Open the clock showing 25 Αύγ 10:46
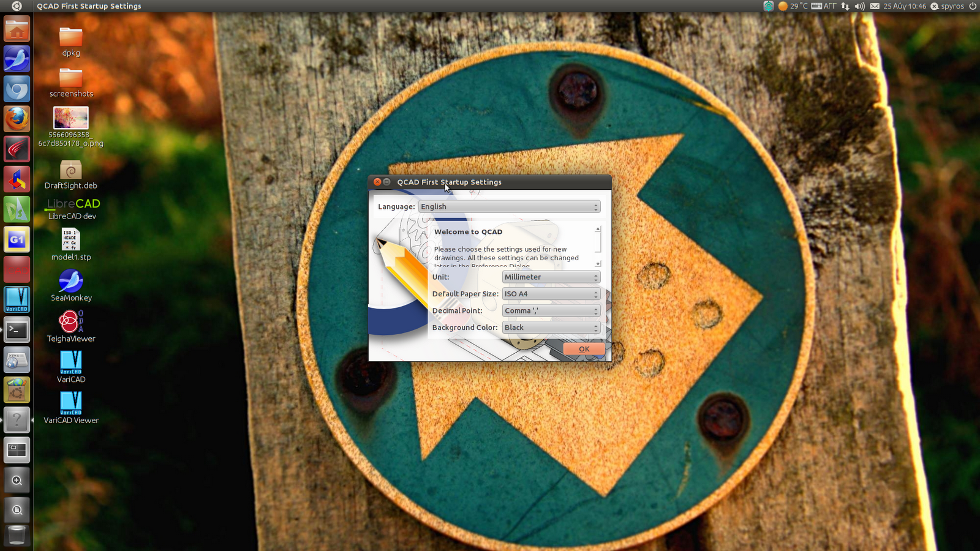The height and width of the screenshot is (551, 980). [x=905, y=6]
